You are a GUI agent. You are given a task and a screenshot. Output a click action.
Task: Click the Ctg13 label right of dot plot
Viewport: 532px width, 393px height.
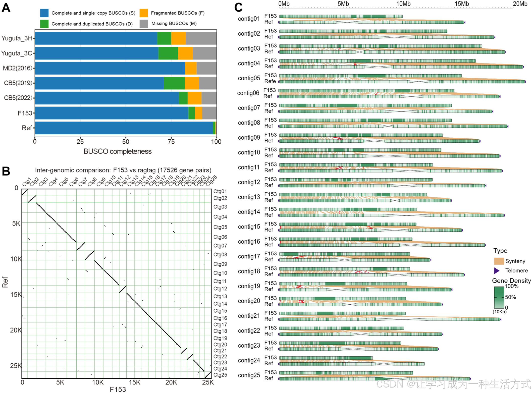tap(220, 296)
